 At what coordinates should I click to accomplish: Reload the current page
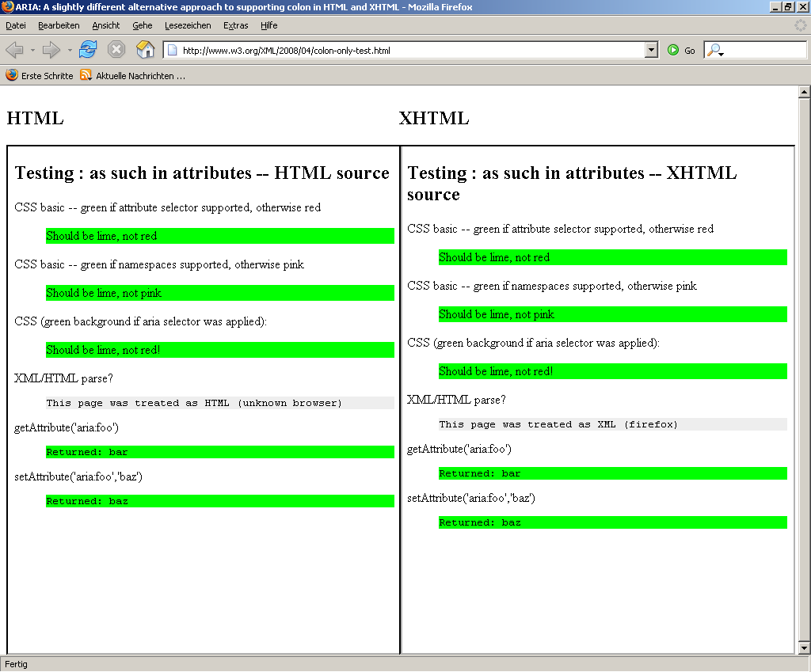87,50
